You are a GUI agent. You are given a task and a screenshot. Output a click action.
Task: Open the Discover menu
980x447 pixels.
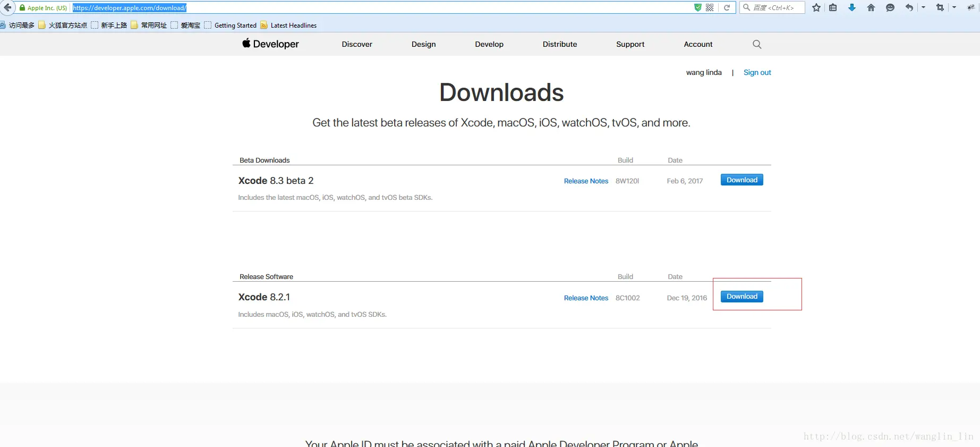tap(357, 44)
